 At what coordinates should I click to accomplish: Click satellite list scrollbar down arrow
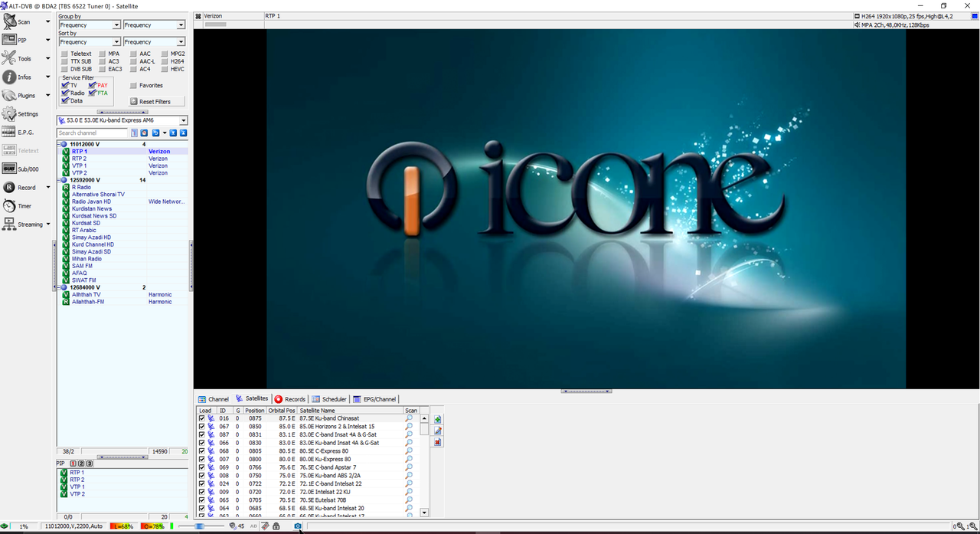(x=424, y=513)
